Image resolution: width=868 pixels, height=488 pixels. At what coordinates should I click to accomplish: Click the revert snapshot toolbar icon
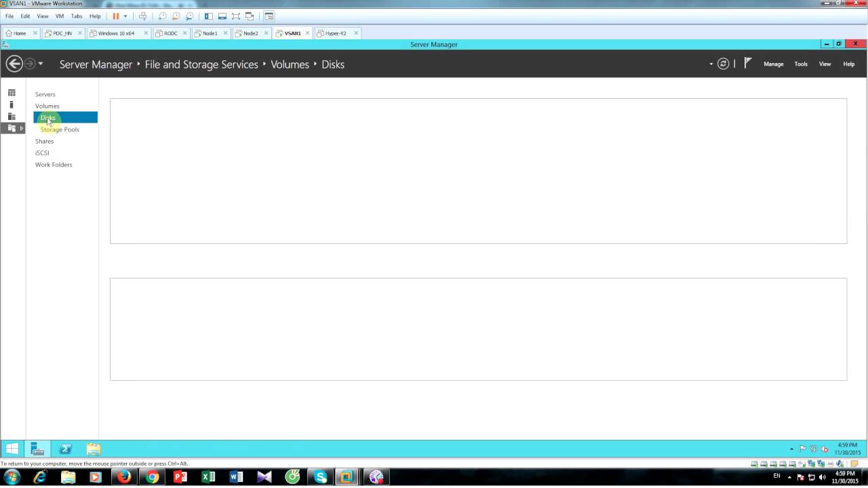point(176,16)
